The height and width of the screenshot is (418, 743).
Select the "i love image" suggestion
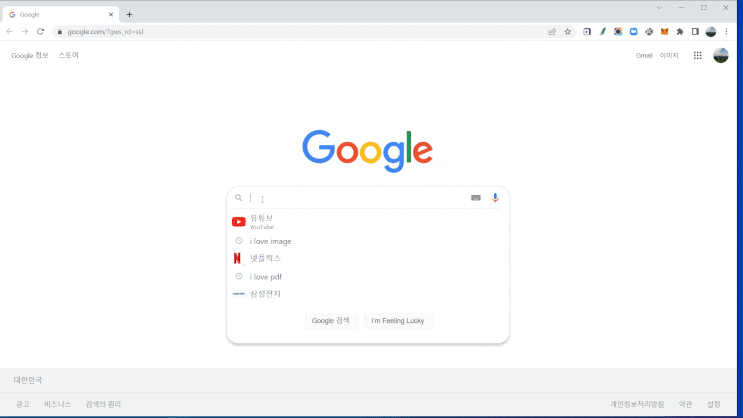point(368,241)
